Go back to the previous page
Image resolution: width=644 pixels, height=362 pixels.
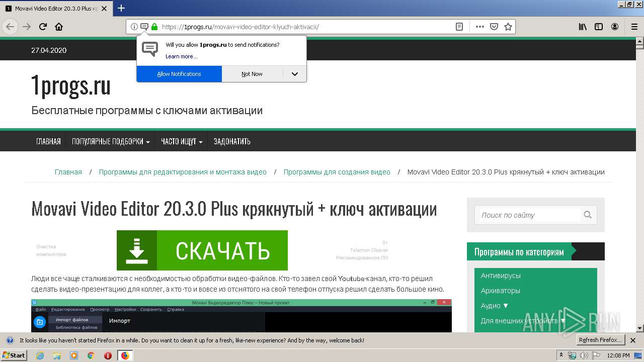tap(11, 27)
